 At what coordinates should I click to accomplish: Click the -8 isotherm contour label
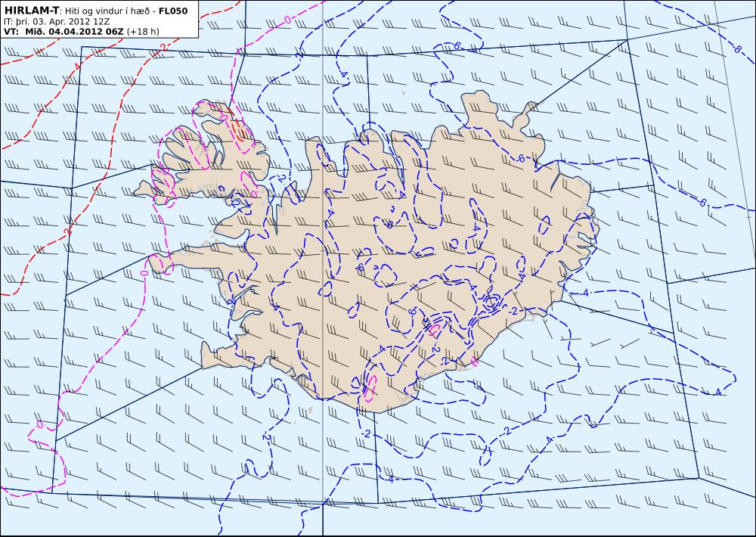[737, 48]
